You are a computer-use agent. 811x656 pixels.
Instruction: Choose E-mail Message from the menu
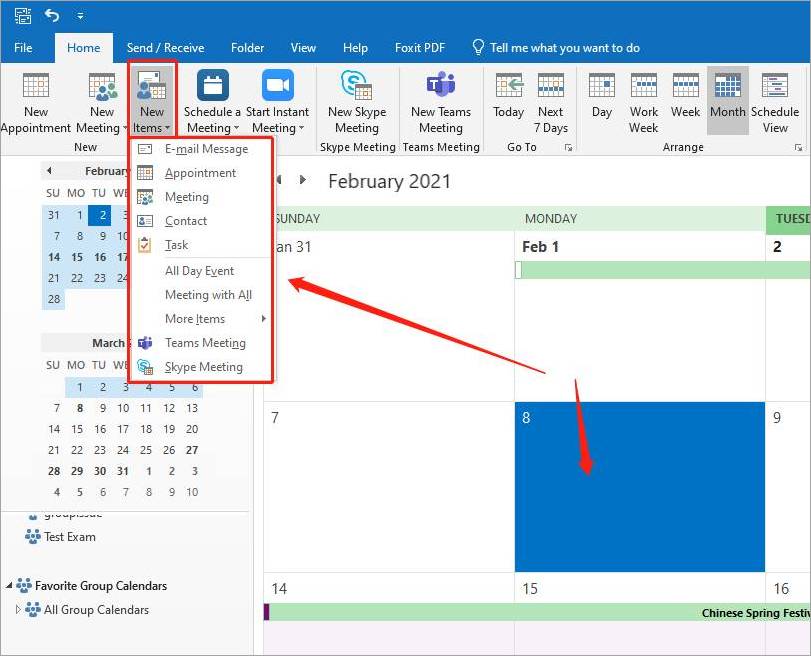(206, 149)
